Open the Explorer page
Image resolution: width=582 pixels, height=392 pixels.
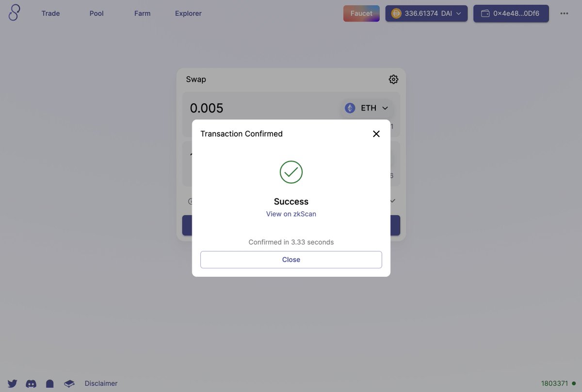[188, 14]
